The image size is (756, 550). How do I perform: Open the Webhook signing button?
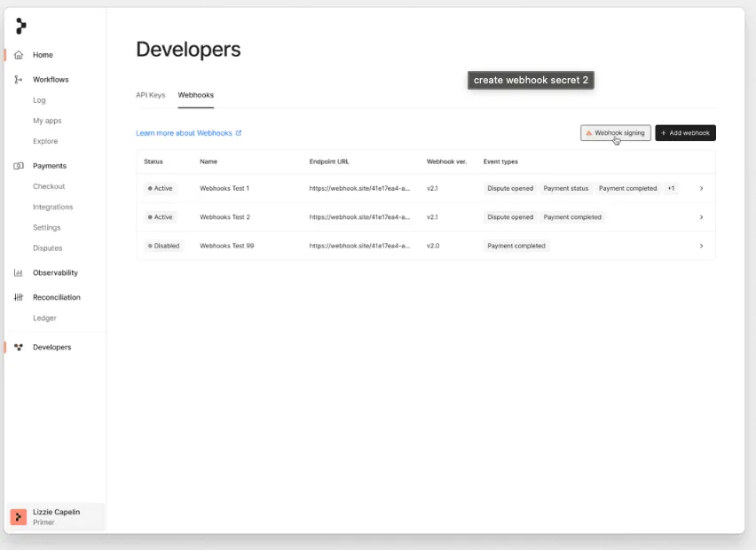point(616,133)
